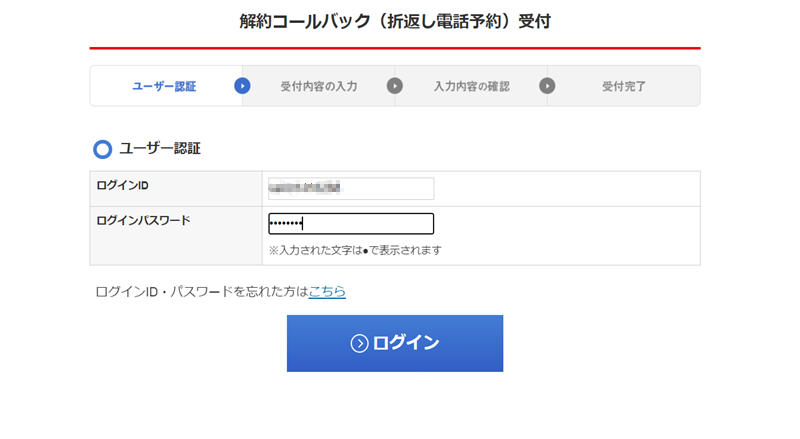
Task: Click the blue ログイン button
Action: pos(395,343)
